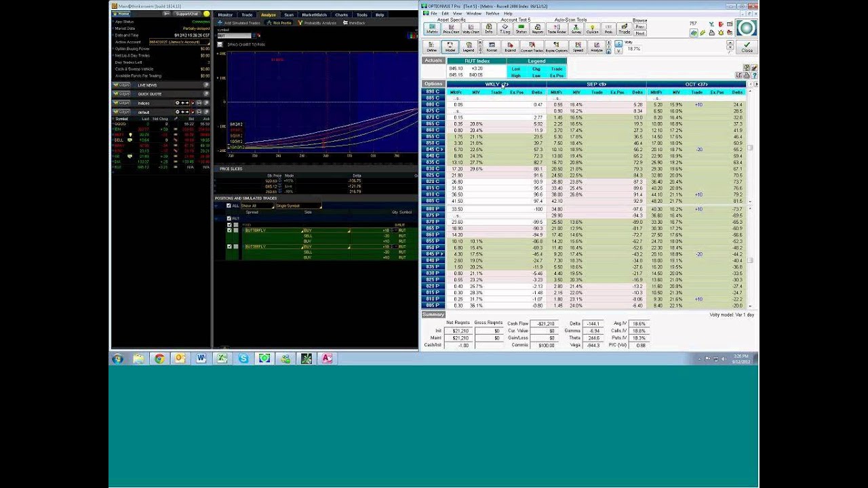This screenshot has height=488, width=868.
Task: Open thinkBack in thinkorswim Analyze tab
Action: tap(355, 23)
